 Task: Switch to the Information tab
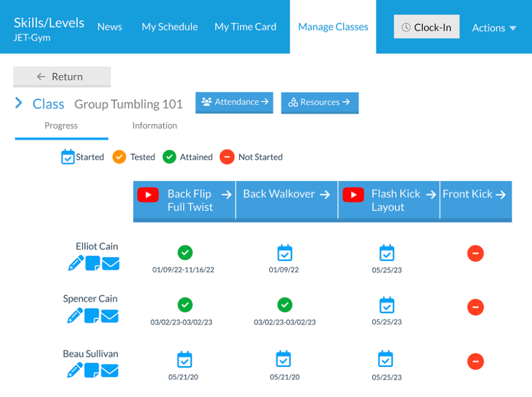[154, 126]
